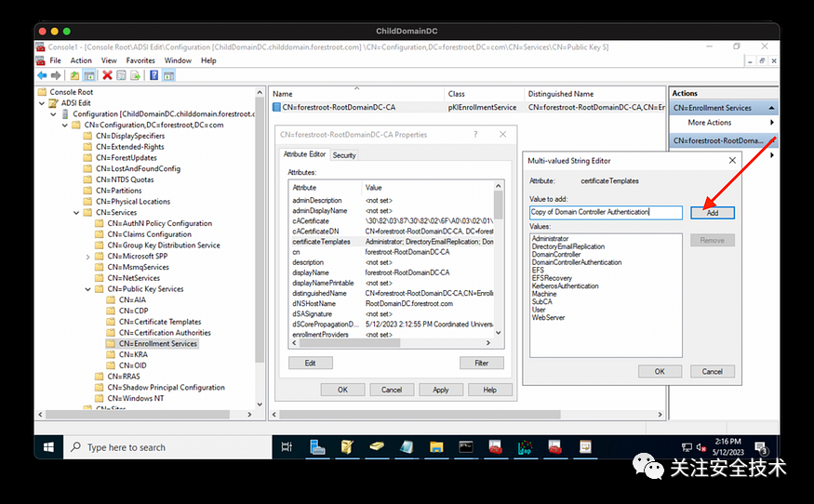
Task: Collapse the Configuration [ChildDomainDC...] node
Action: point(53,114)
